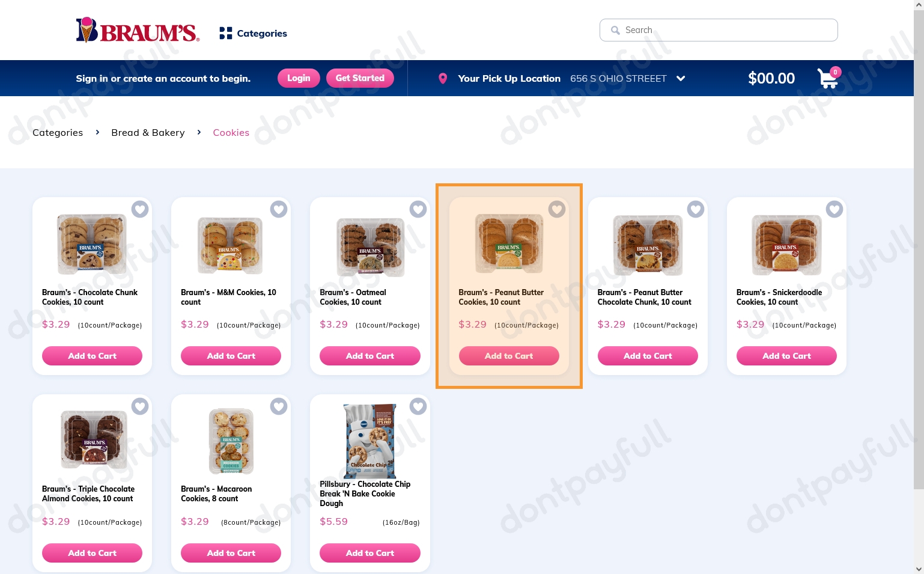Click the pick up location pin icon

[443, 78]
